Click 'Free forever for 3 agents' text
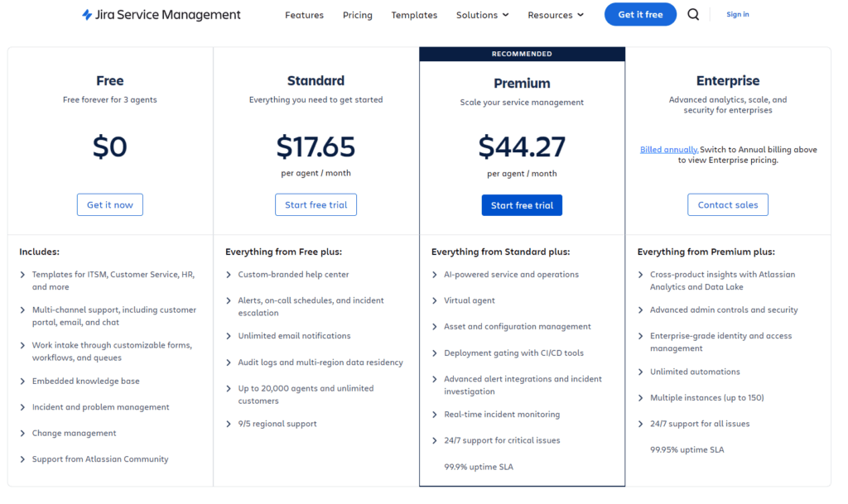This screenshot has height=504, width=848. [x=110, y=100]
